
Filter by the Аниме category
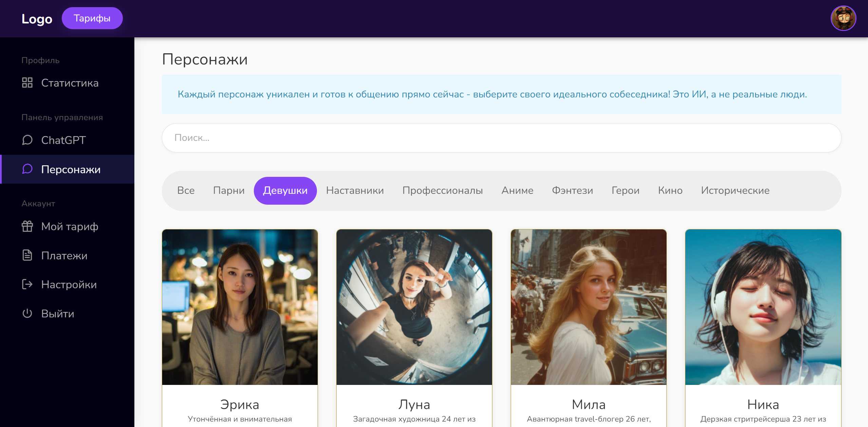click(x=517, y=190)
